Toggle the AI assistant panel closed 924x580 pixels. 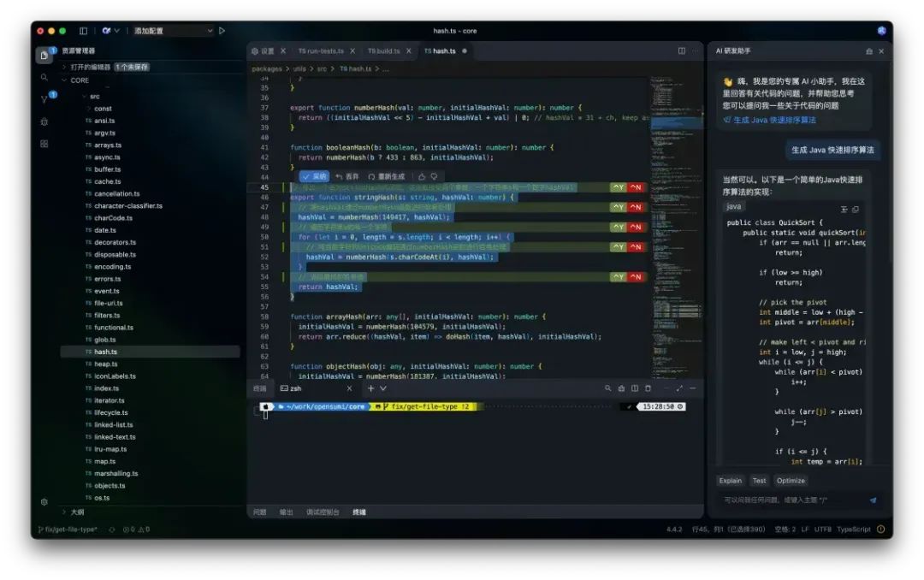pyautogui.click(x=882, y=50)
